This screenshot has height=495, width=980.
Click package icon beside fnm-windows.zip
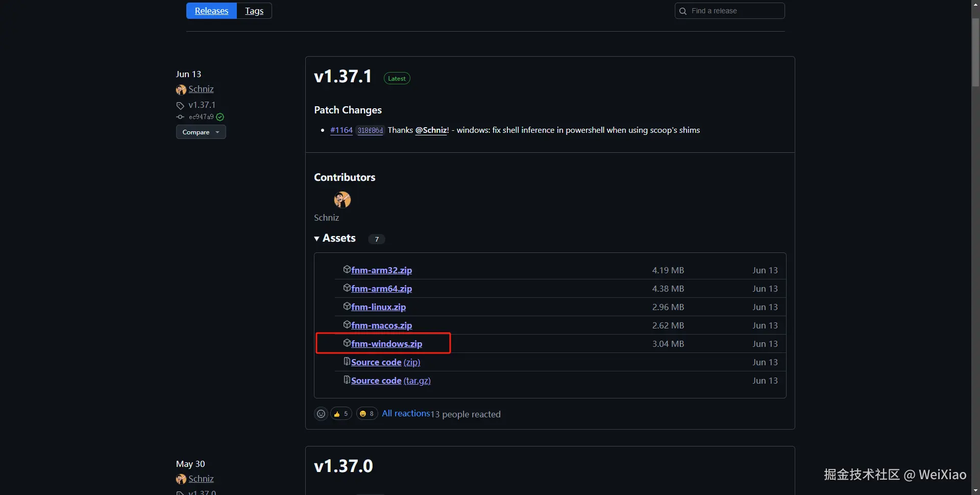[347, 343]
